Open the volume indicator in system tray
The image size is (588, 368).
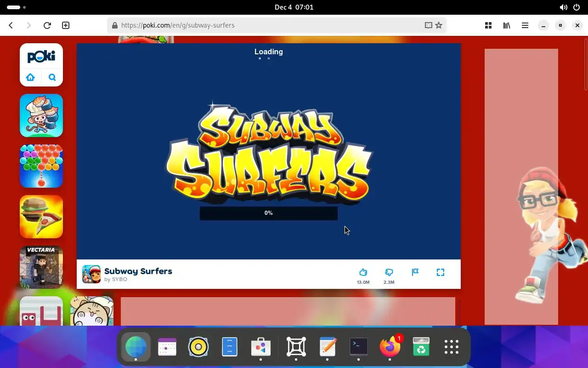point(563,7)
